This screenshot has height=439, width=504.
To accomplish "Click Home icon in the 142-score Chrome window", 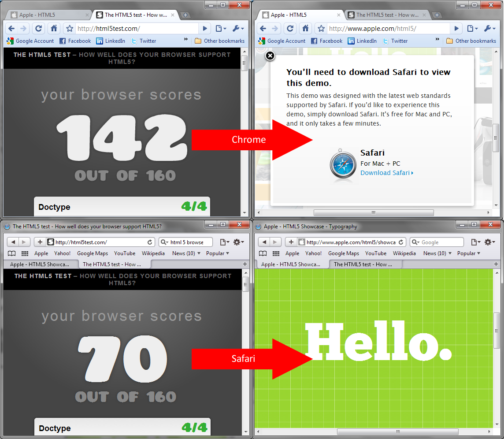I will pyautogui.click(x=54, y=29).
